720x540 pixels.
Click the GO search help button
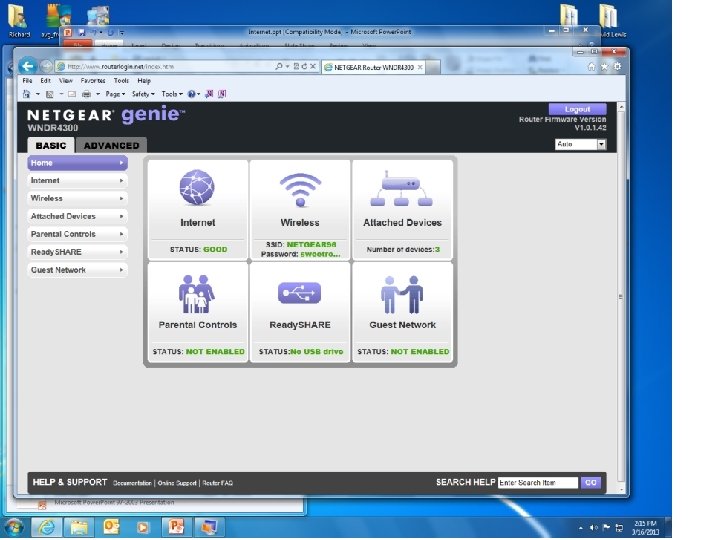(591, 483)
